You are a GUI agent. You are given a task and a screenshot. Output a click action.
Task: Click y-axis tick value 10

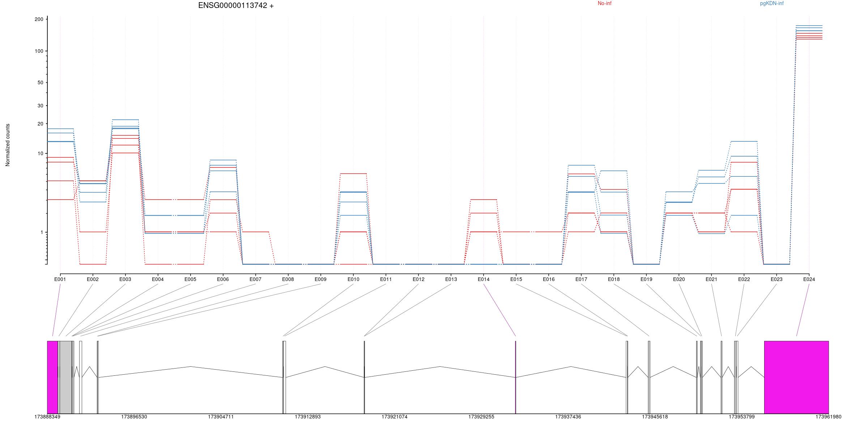[40, 153]
